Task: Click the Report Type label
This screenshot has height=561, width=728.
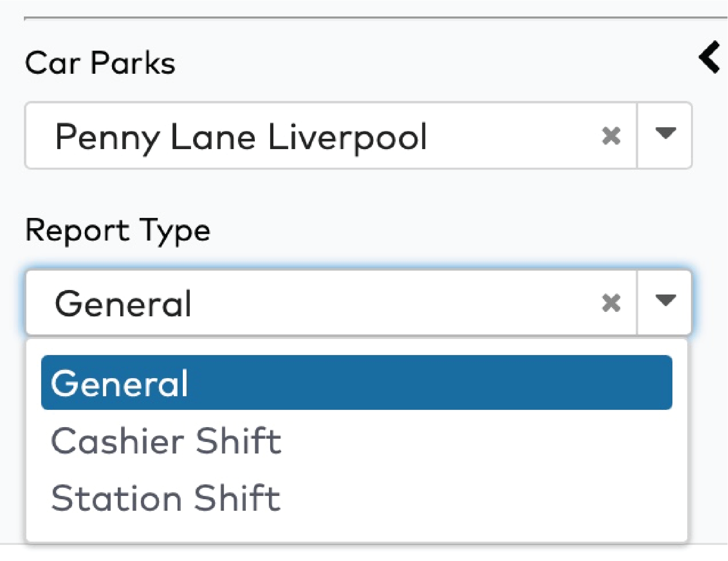Action: (x=117, y=229)
